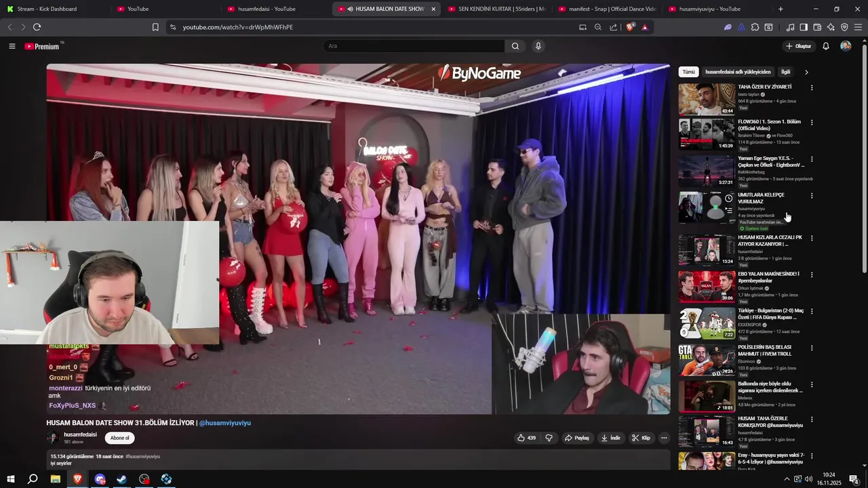
Task: Open Brave Rewards triangle icon
Action: coord(645,27)
